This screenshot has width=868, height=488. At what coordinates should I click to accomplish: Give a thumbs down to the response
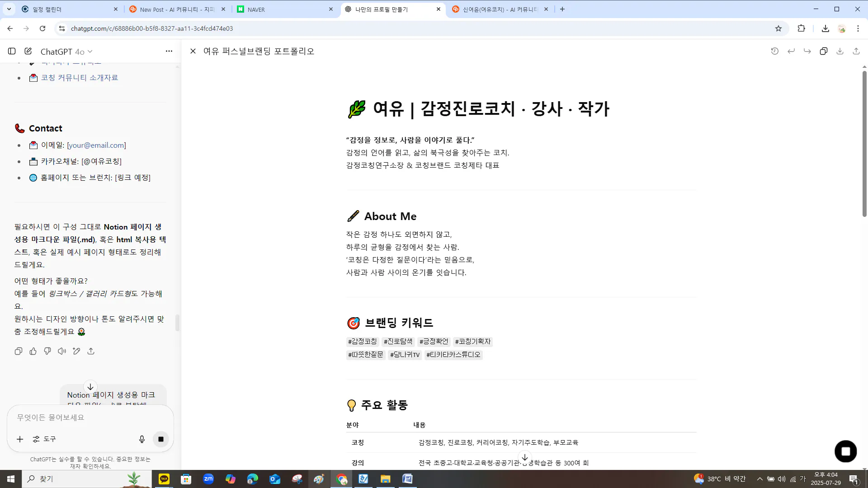click(47, 351)
